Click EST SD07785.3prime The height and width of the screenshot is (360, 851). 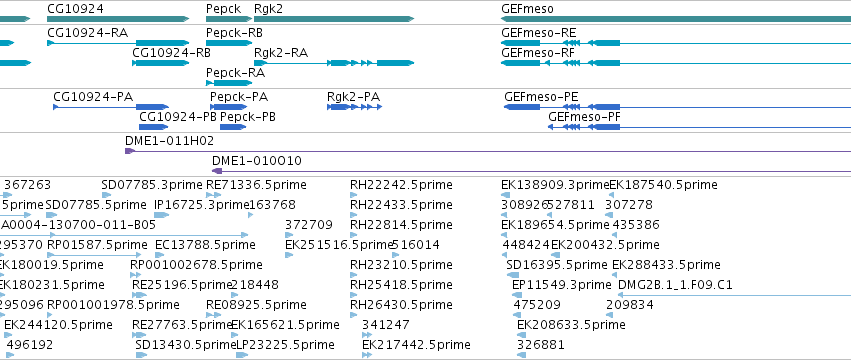151,185
